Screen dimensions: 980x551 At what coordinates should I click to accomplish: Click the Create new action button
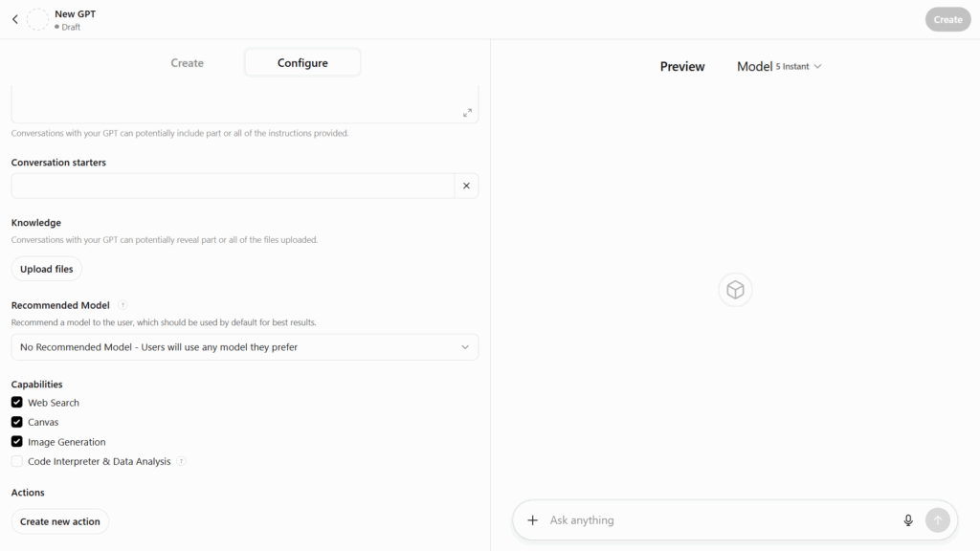(60, 521)
